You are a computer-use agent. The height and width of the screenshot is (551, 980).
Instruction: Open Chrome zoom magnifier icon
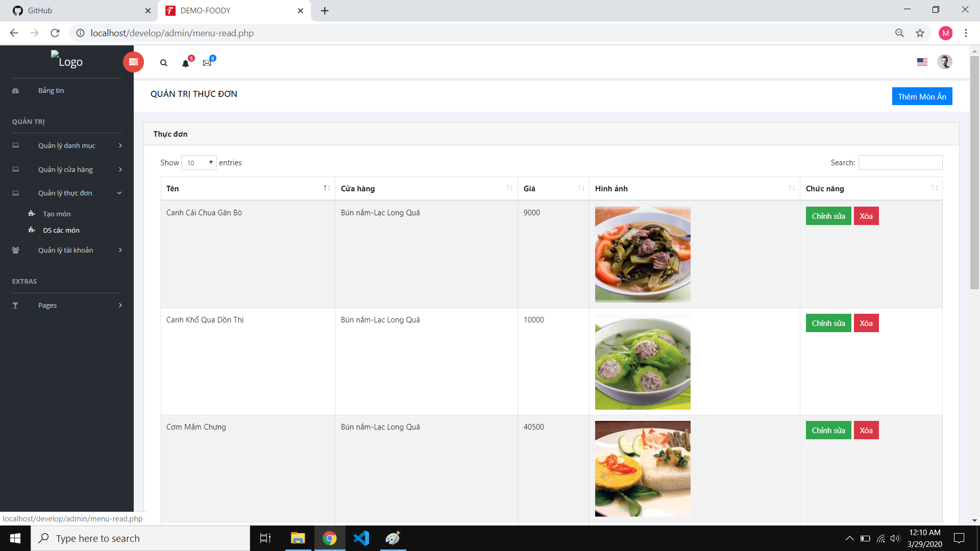[x=899, y=33]
